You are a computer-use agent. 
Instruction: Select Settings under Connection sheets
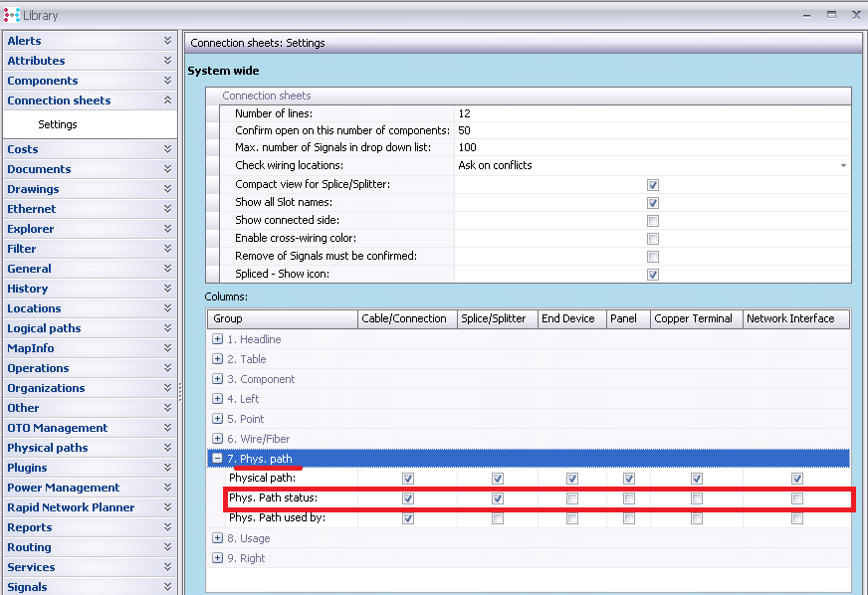pos(58,124)
